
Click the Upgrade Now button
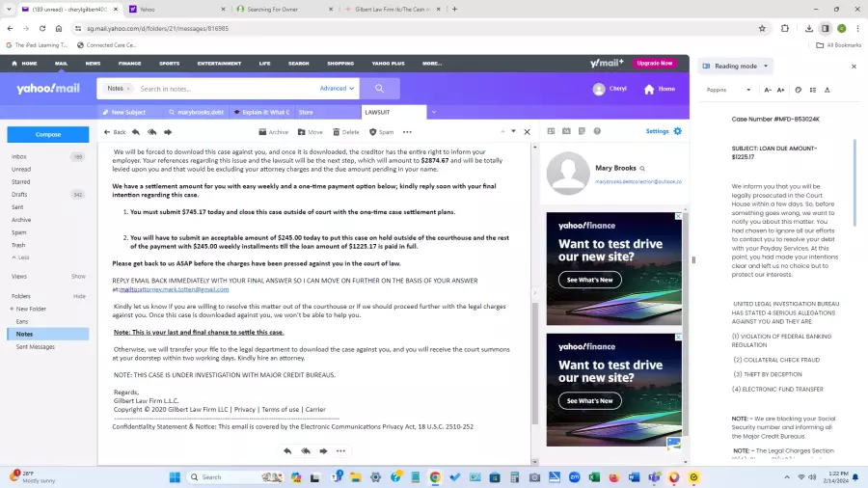(x=654, y=63)
